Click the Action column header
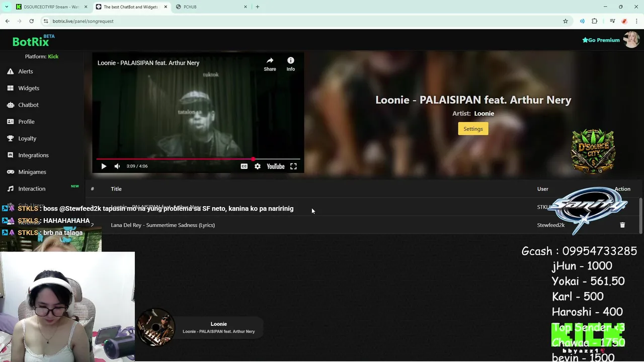This screenshot has height=362, width=644. (622, 189)
